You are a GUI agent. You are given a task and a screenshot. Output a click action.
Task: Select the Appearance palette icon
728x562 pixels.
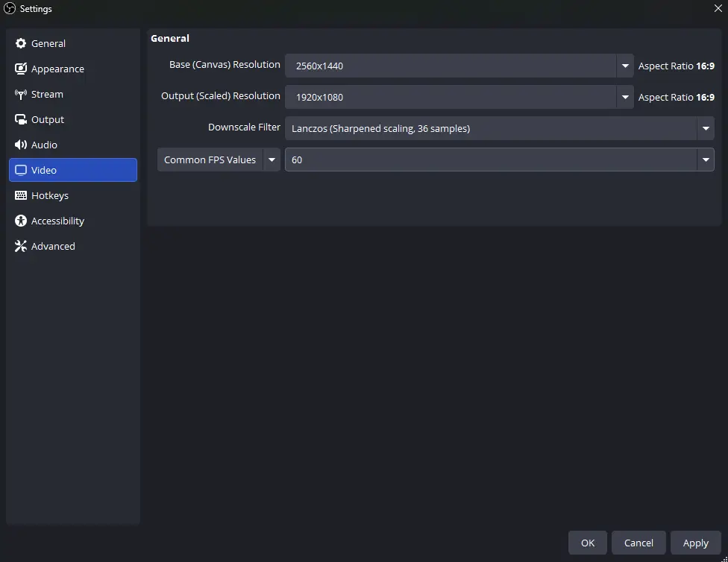(x=21, y=69)
